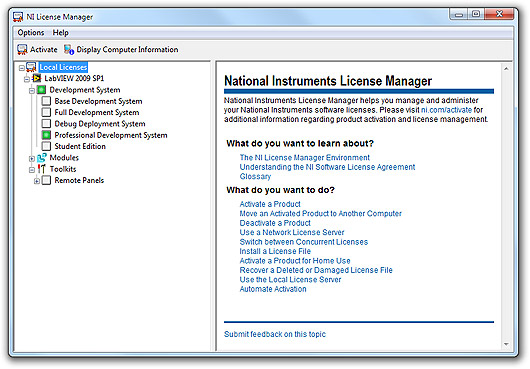Click the Activate toolbar icon
Viewport: 530px width, 369px height.
(22, 50)
